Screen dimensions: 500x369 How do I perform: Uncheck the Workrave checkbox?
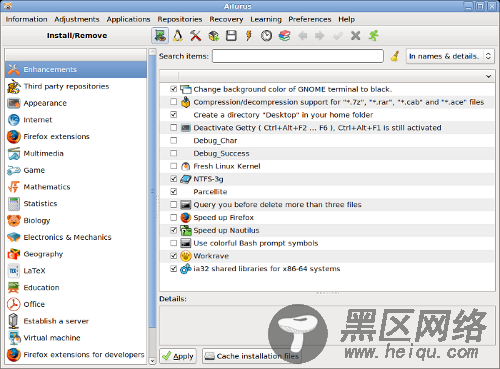pyautogui.click(x=173, y=256)
